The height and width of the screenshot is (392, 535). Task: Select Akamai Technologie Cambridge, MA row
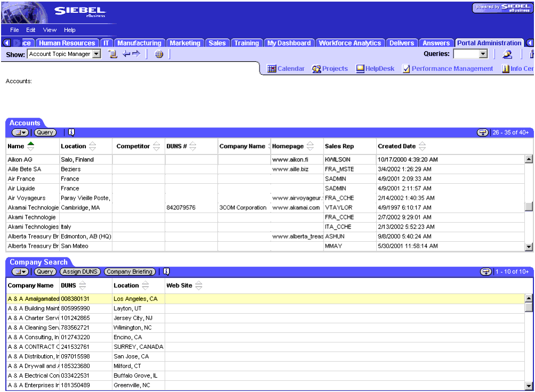pyautogui.click(x=265, y=207)
